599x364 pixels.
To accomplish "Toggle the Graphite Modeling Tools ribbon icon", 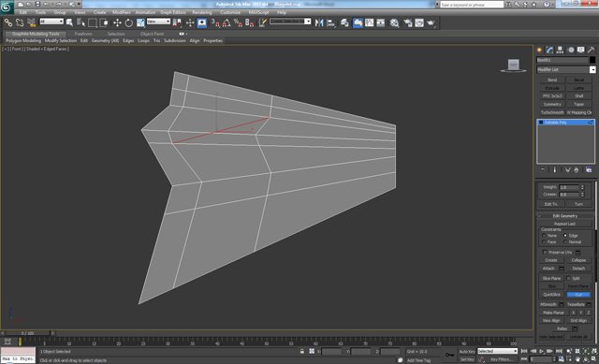I will (358, 22).
